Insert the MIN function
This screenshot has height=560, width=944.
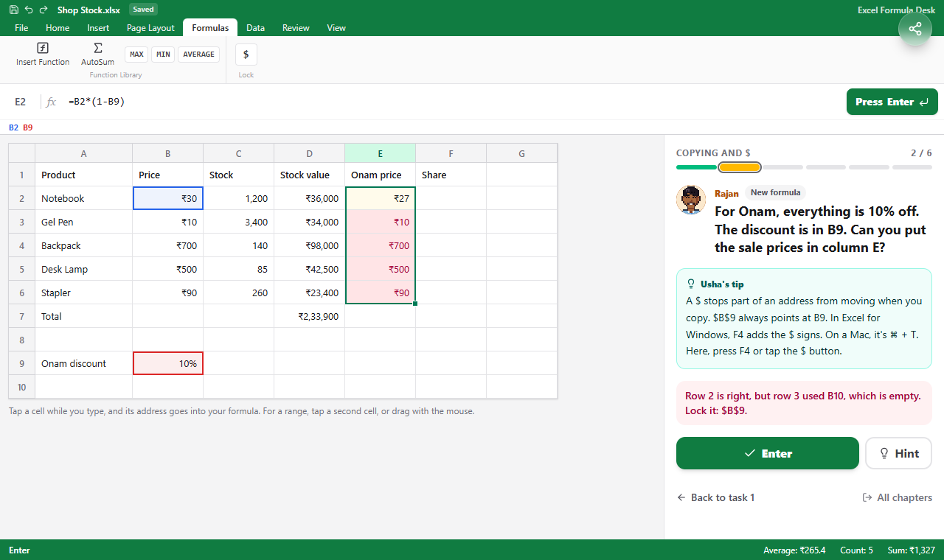[163, 55]
